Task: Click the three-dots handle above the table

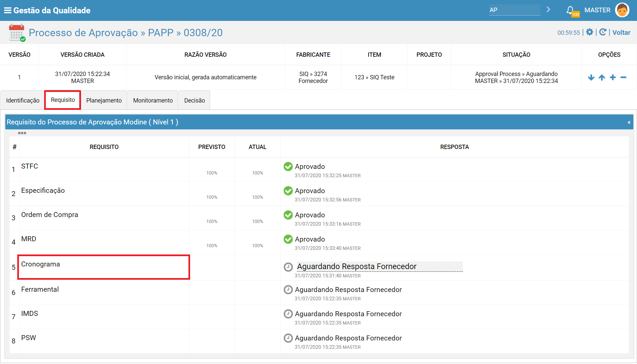Action: click(22, 133)
